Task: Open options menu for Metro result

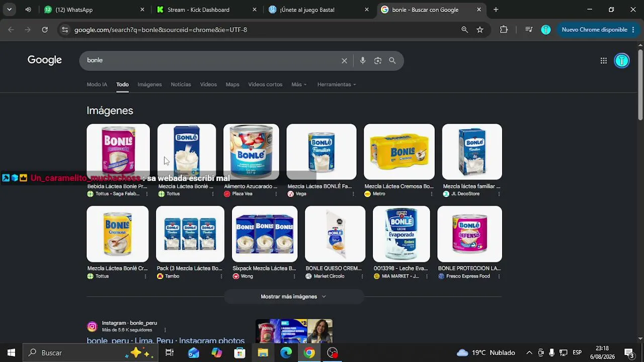Action: point(432,194)
